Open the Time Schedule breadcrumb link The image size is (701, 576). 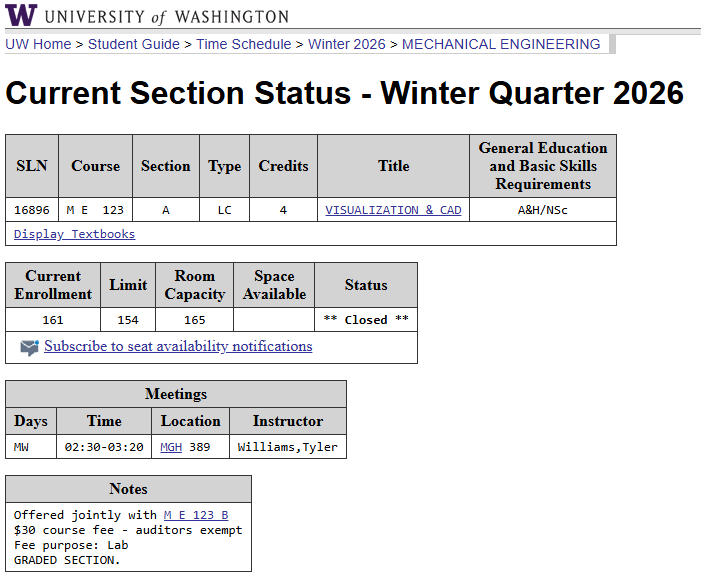coord(243,44)
